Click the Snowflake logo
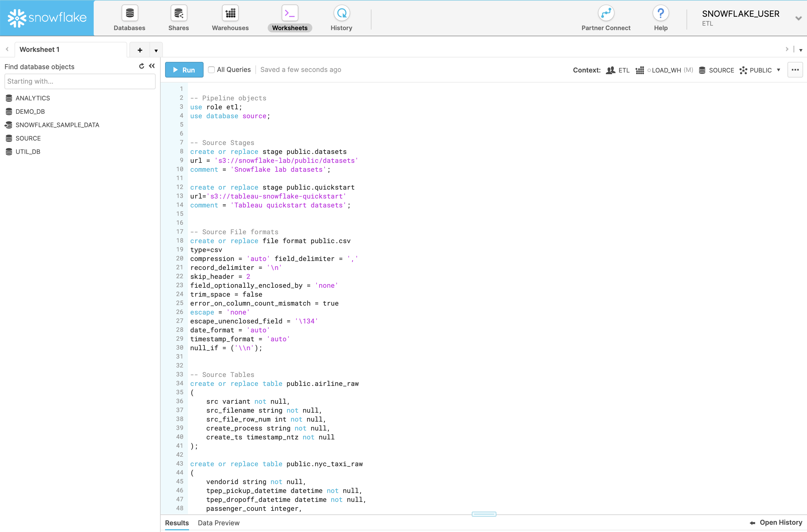Viewport: 807px width, 532px height. (47, 18)
